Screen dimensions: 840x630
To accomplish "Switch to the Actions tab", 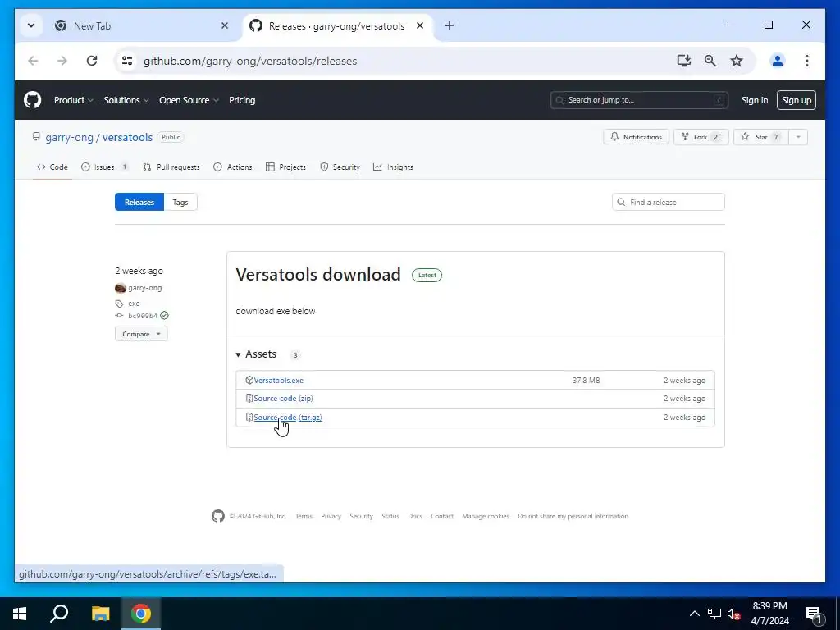I will coord(232,167).
